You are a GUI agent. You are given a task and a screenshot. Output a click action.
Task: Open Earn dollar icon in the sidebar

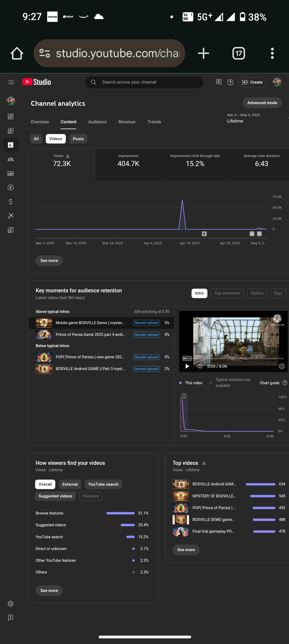[11, 202]
